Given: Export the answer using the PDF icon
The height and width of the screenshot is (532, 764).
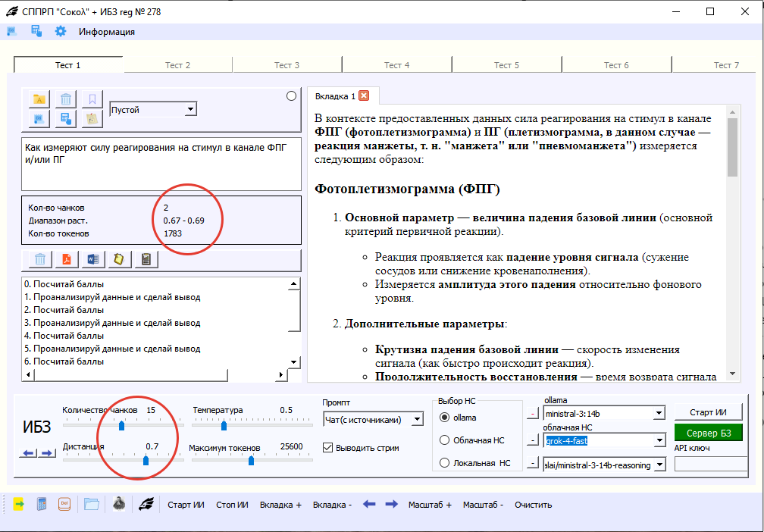Looking at the screenshot, I should tap(67, 259).
